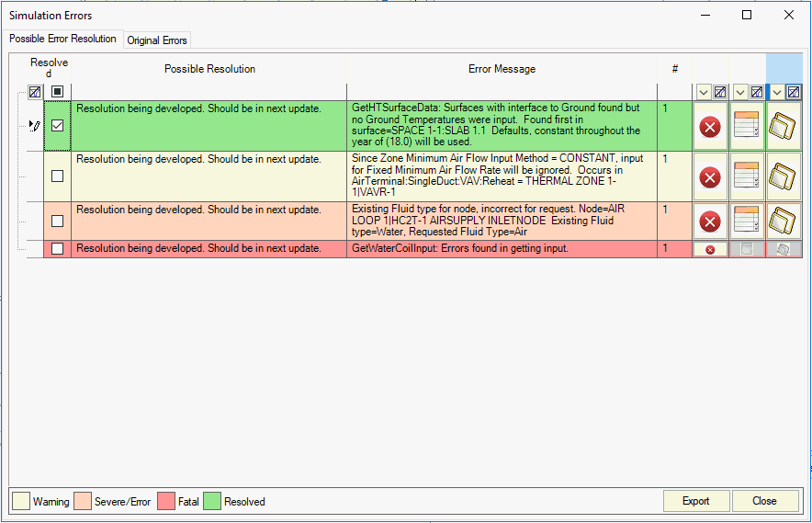Click 3D surface icon for the fluid type error
This screenshot has height=523, width=812.
point(784,221)
